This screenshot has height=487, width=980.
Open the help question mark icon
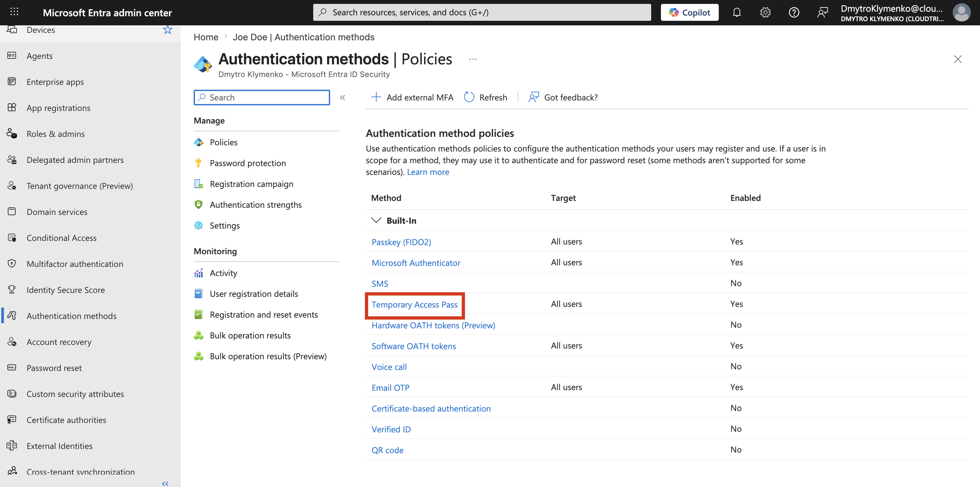coord(793,12)
